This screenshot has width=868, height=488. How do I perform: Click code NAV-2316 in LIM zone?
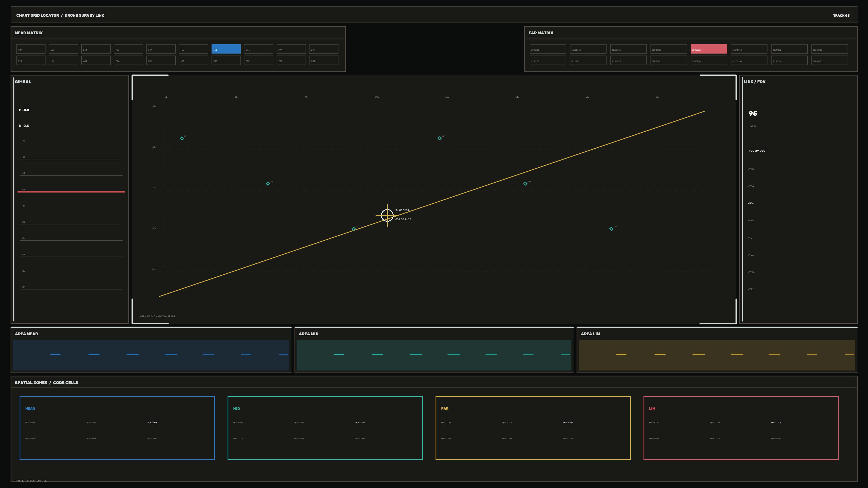point(715,439)
